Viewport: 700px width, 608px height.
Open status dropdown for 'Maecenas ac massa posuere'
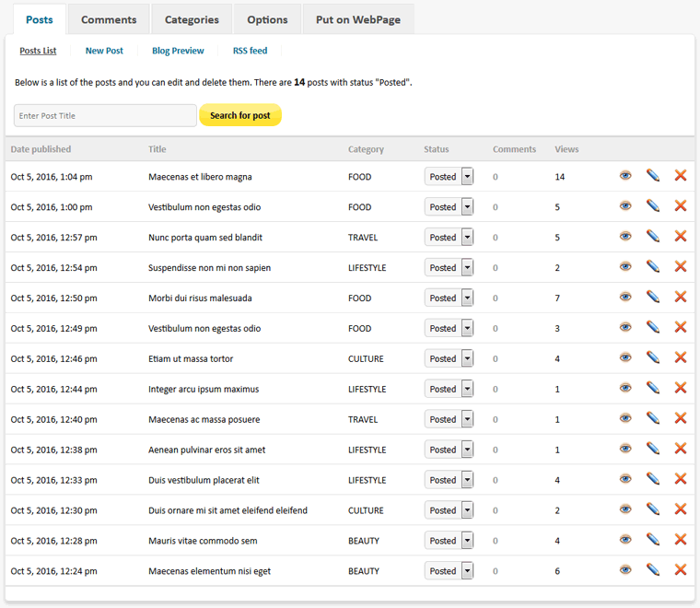point(449,420)
